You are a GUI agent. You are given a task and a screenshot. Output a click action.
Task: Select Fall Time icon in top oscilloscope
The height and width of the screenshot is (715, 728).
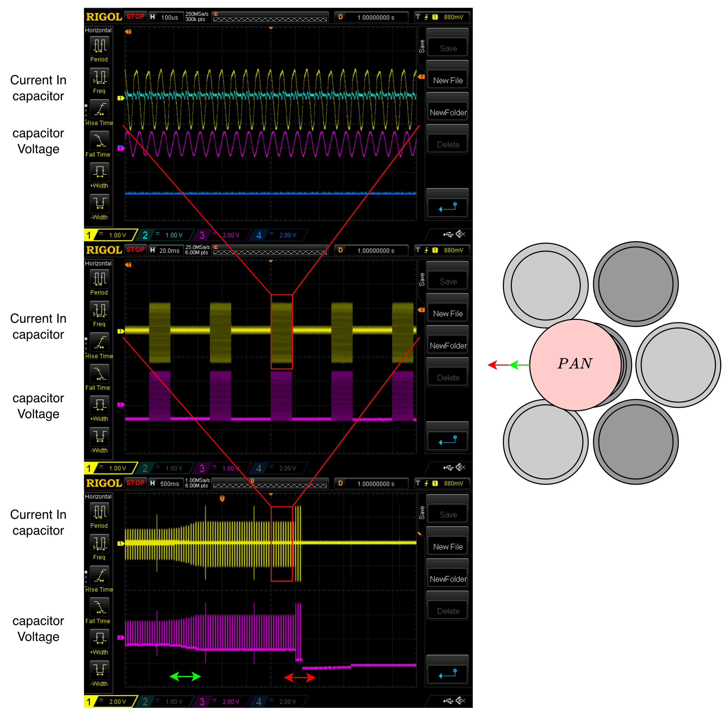[x=100, y=140]
